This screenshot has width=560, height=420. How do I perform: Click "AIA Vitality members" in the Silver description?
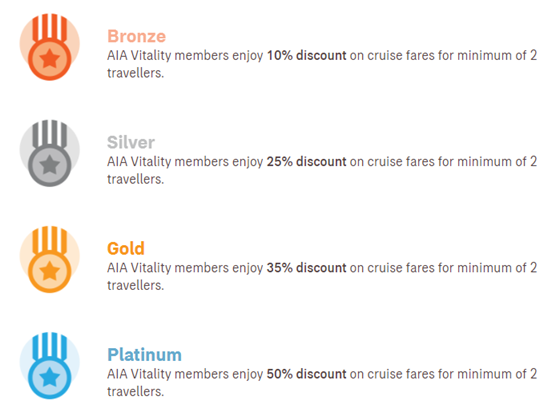[168, 162]
